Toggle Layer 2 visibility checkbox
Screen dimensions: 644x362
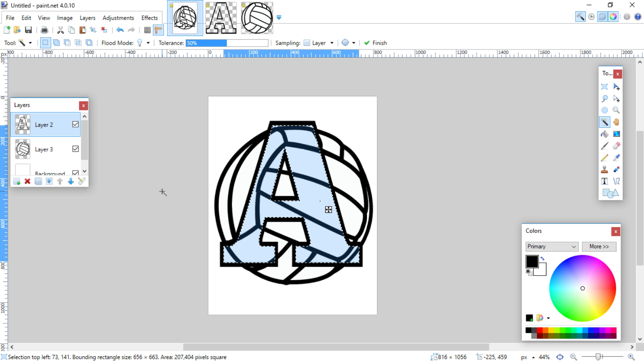(x=75, y=124)
